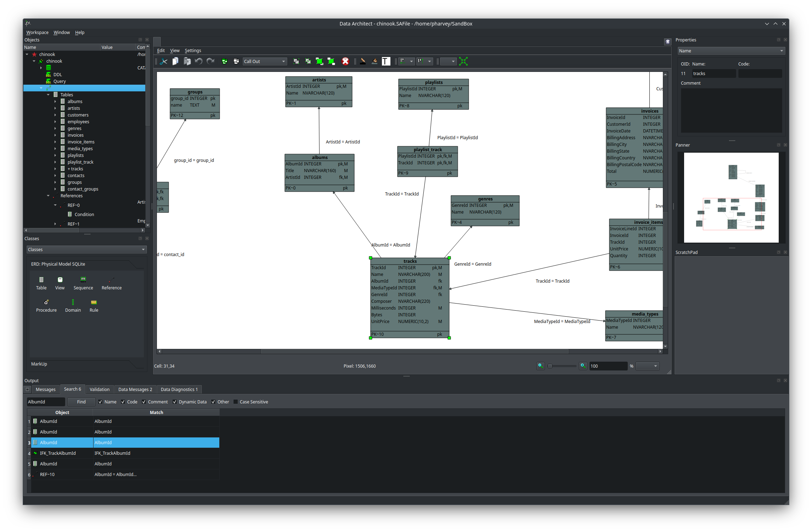Click the Table class icon
The image size is (812, 532).
point(41,280)
